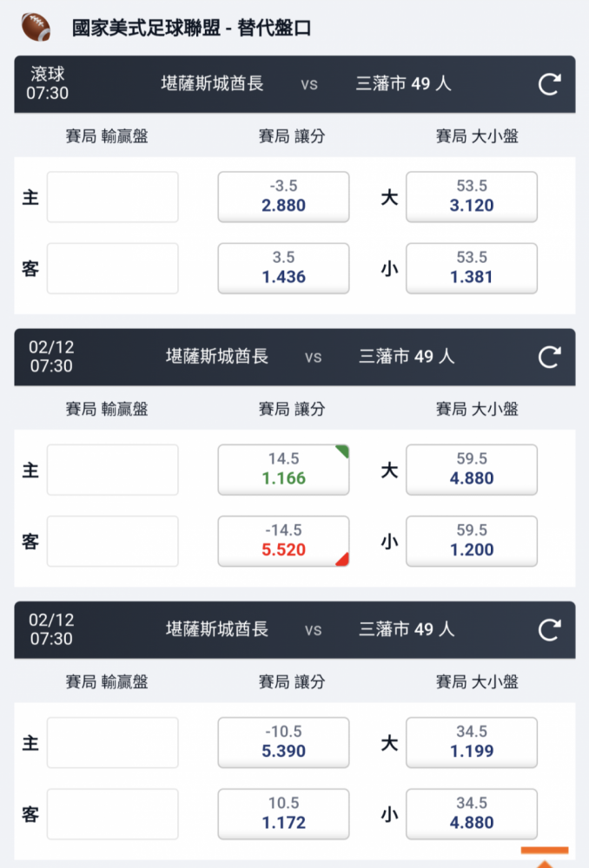
Task: Open the 國家美式足球聯盟 - 替代盤口 league title
Action: (192, 28)
